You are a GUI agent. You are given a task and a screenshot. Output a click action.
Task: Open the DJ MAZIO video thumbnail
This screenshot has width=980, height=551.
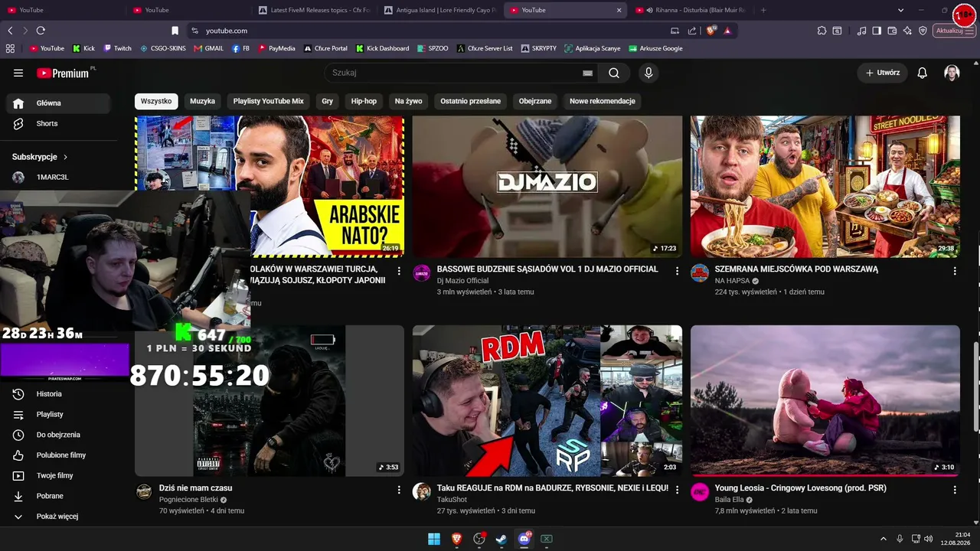click(x=547, y=186)
